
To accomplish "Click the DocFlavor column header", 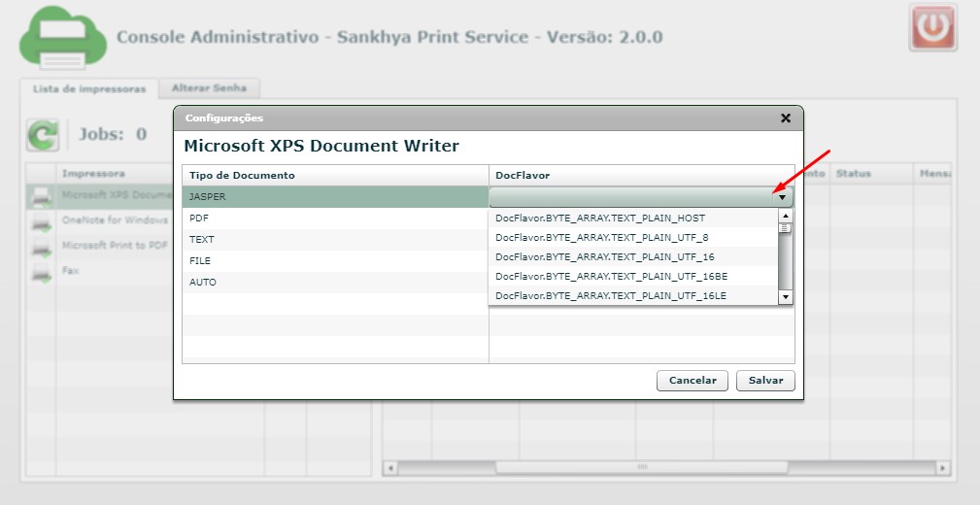I will (x=642, y=176).
